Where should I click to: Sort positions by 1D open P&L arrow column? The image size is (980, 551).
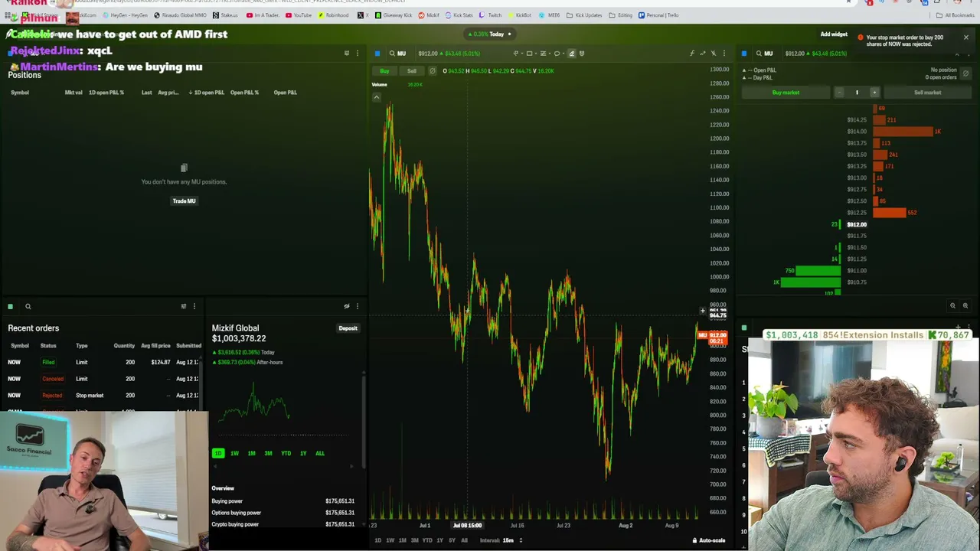pyautogui.click(x=206, y=93)
